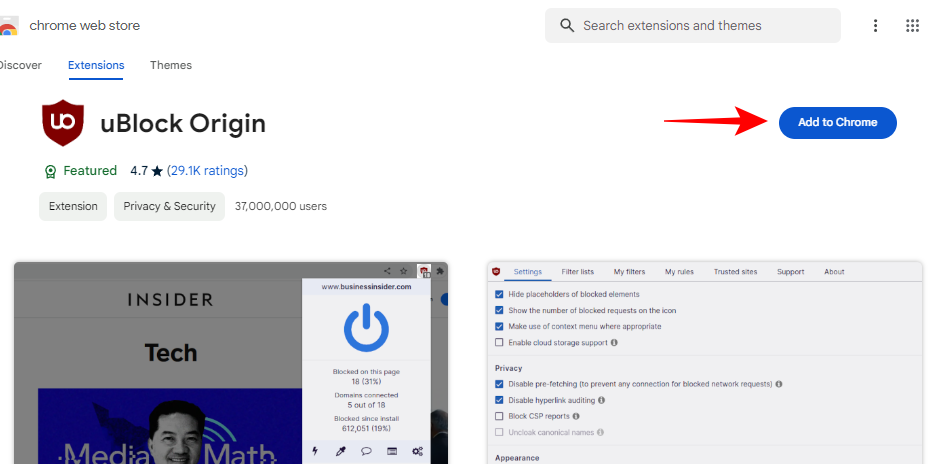The image size is (929, 464).
Task: Click the uBlock Origin title heading
Action: (183, 123)
